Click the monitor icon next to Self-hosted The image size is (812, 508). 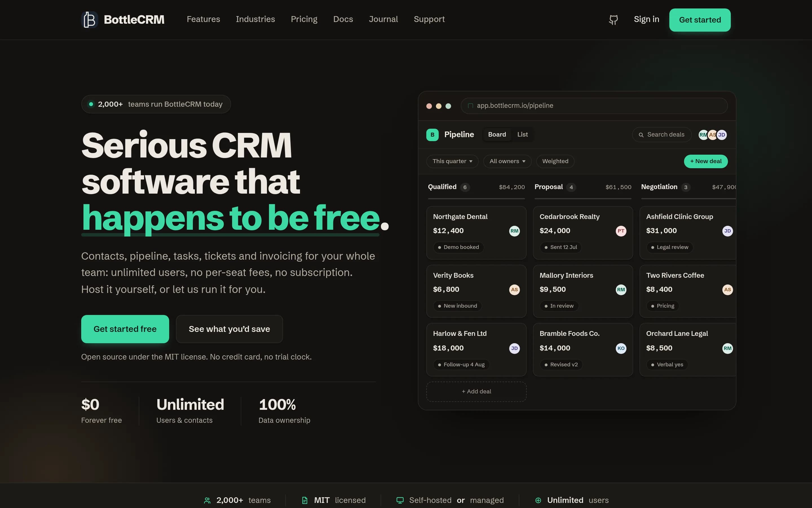coord(400,500)
